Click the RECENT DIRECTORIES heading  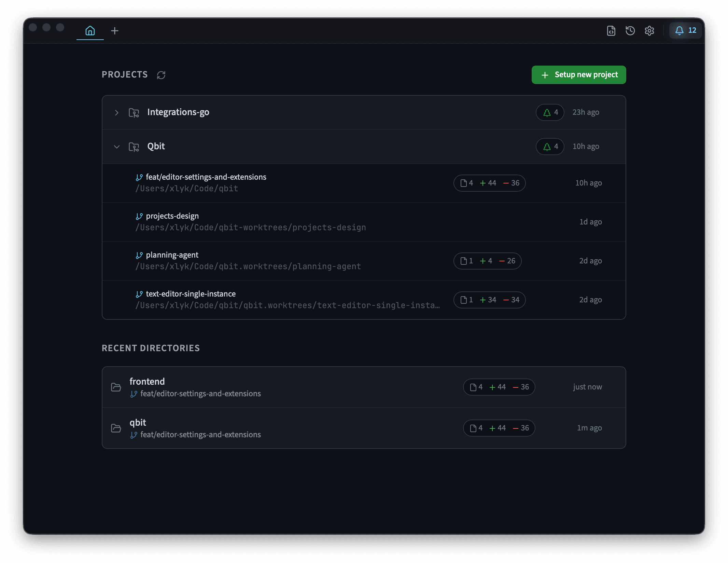pos(151,348)
